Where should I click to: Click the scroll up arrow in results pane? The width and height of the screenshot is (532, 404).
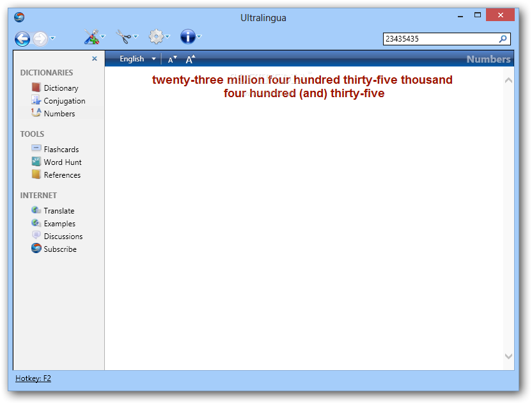coord(508,81)
